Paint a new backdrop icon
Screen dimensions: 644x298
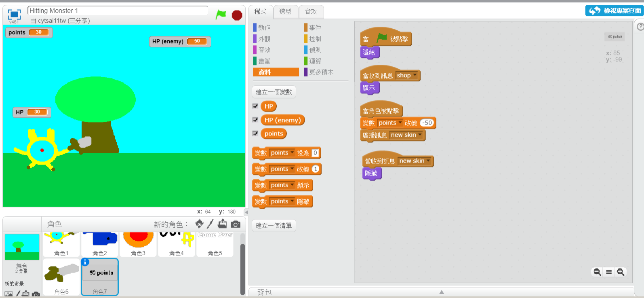click(18, 294)
